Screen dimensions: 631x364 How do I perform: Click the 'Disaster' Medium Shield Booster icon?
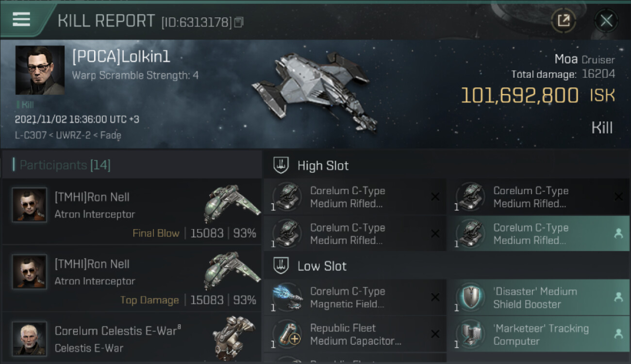pyautogui.click(x=470, y=298)
